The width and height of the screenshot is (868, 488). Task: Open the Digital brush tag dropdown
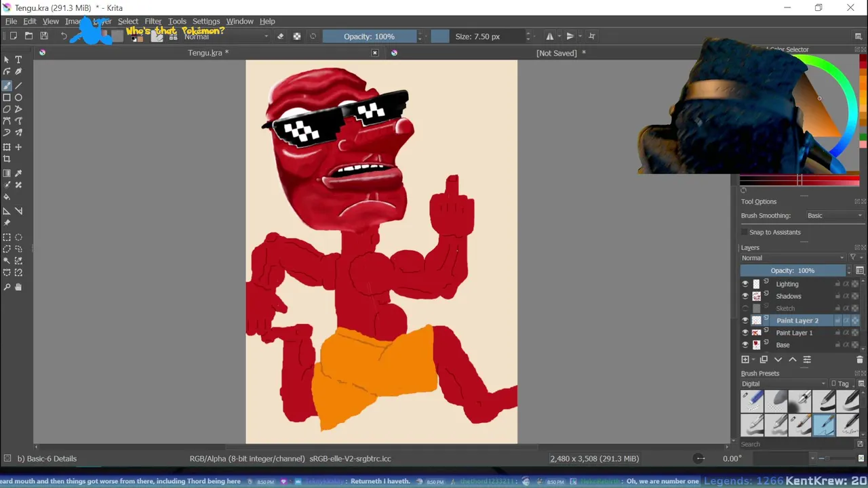pyautogui.click(x=783, y=384)
